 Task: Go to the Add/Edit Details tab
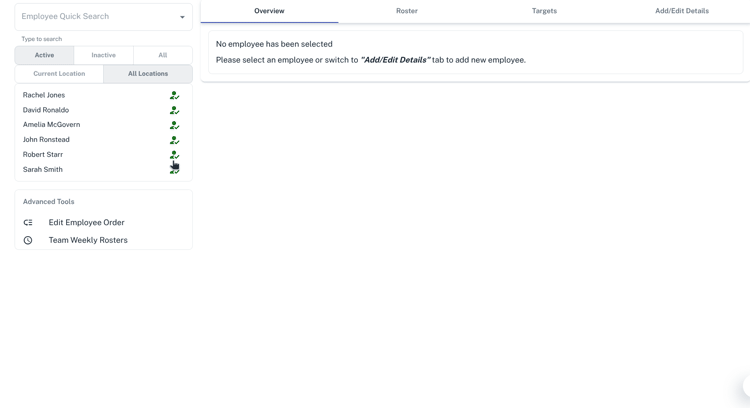pos(681,11)
